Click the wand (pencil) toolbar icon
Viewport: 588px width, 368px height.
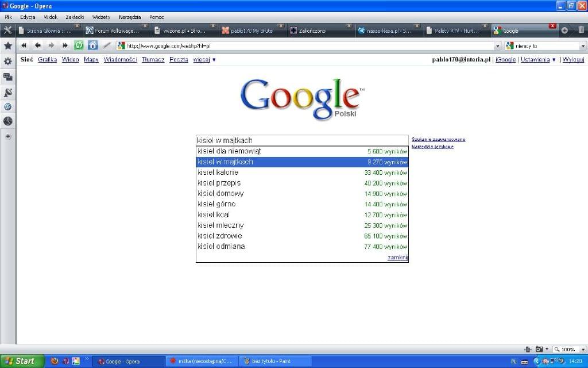(107, 45)
